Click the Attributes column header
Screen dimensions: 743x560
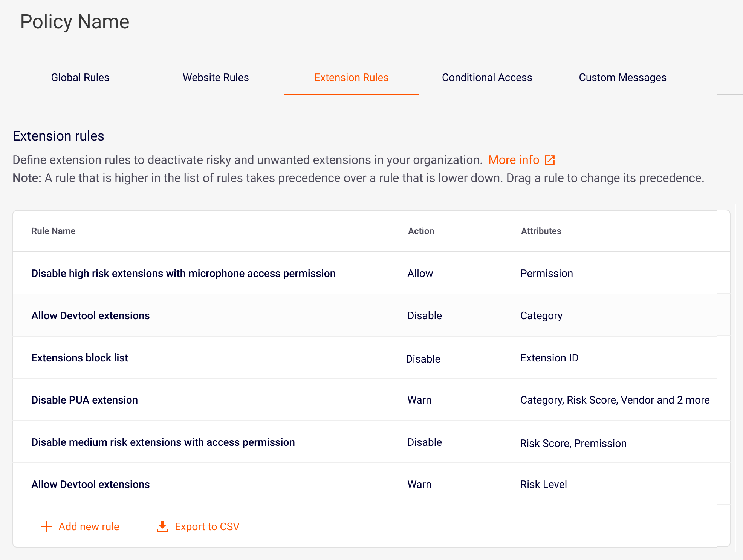[x=541, y=231]
